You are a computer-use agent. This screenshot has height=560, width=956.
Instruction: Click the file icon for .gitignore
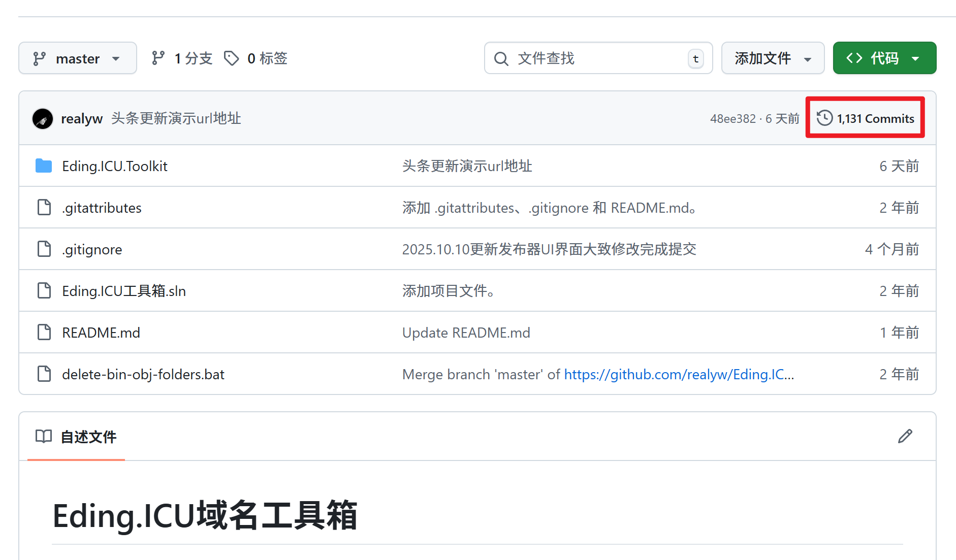click(x=44, y=249)
